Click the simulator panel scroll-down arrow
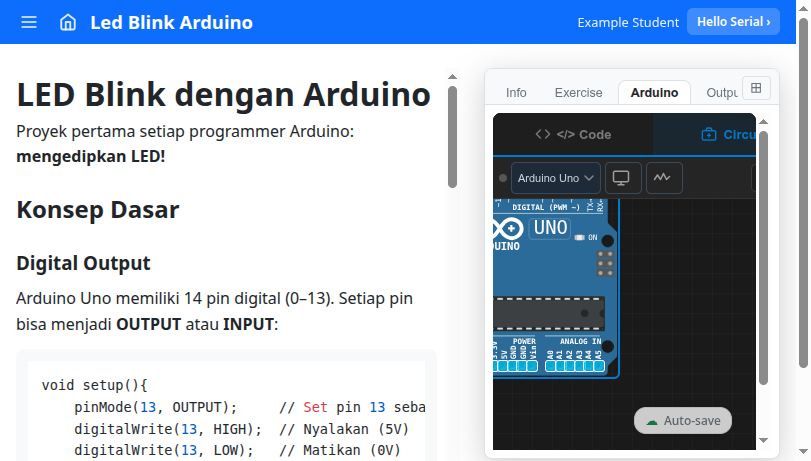Screen dimensions: 811x461 coord(763,440)
